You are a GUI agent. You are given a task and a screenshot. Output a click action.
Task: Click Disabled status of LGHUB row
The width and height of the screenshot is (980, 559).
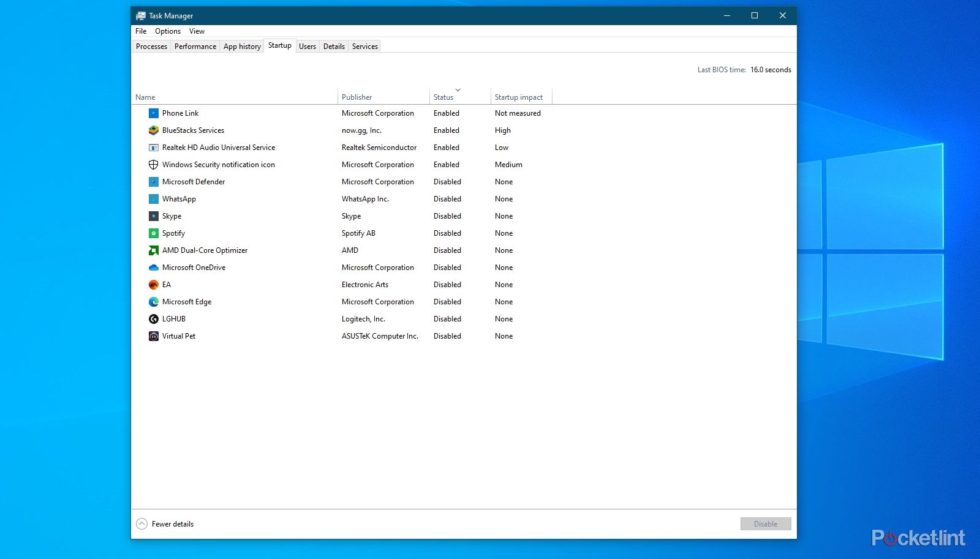pyautogui.click(x=447, y=319)
